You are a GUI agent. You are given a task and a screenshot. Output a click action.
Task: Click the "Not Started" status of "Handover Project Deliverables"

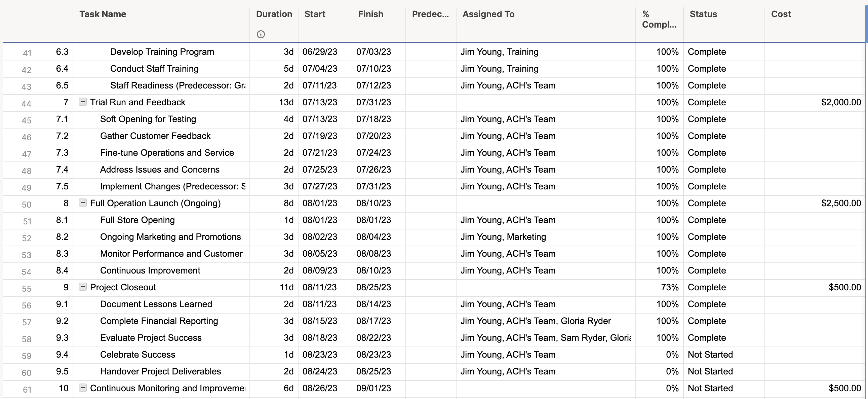(710, 371)
